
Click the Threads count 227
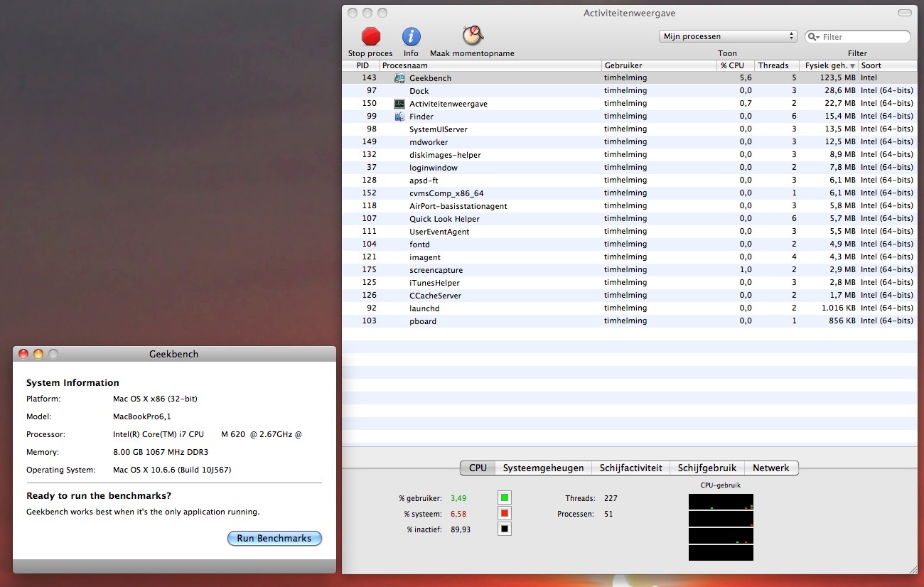click(x=611, y=498)
